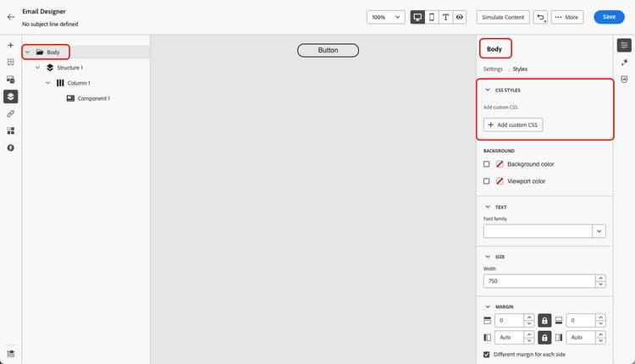Image resolution: width=635 pixels, height=364 pixels.
Task: Enable the Viewport color checkbox
Action: click(486, 181)
